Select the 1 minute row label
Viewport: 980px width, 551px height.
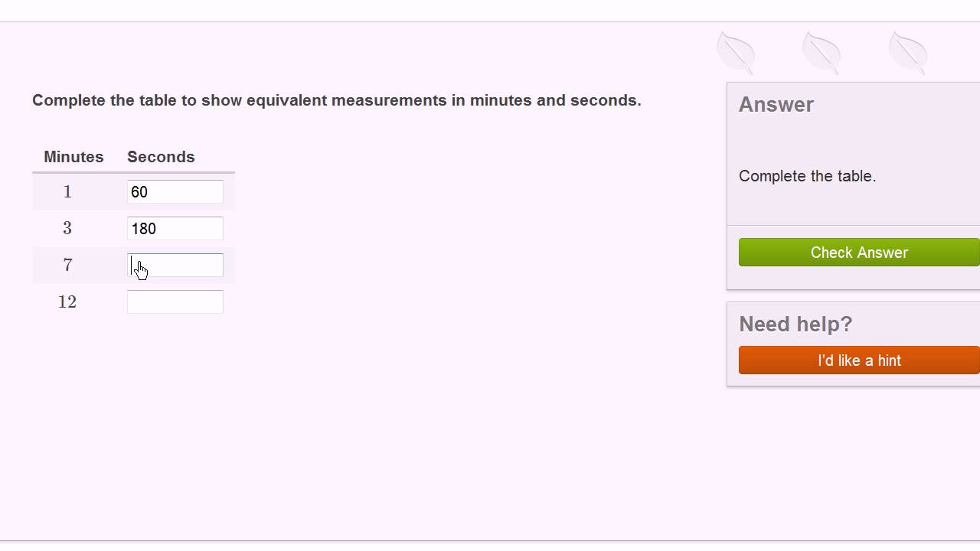(67, 192)
